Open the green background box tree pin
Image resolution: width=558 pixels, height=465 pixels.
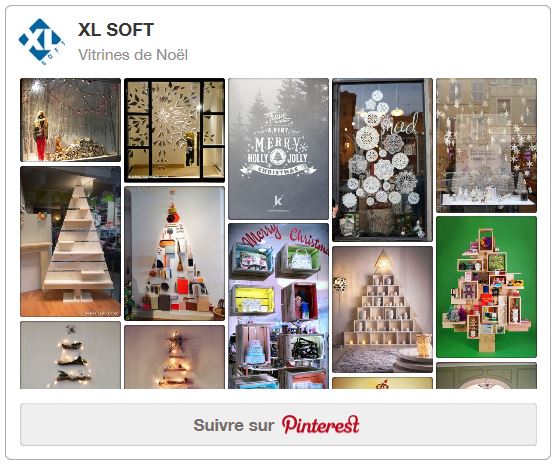[486, 287]
